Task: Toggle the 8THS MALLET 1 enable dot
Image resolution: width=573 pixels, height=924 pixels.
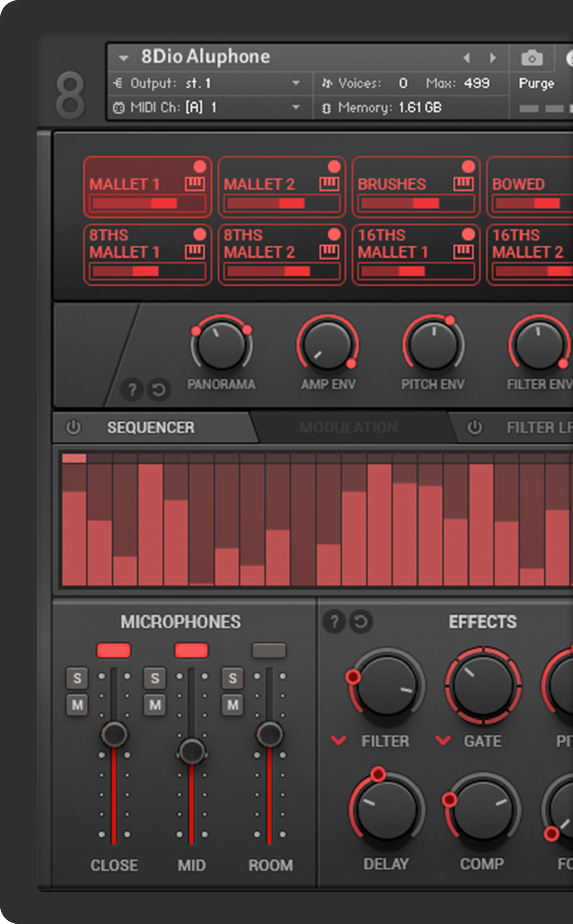Action: [x=200, y=234]
